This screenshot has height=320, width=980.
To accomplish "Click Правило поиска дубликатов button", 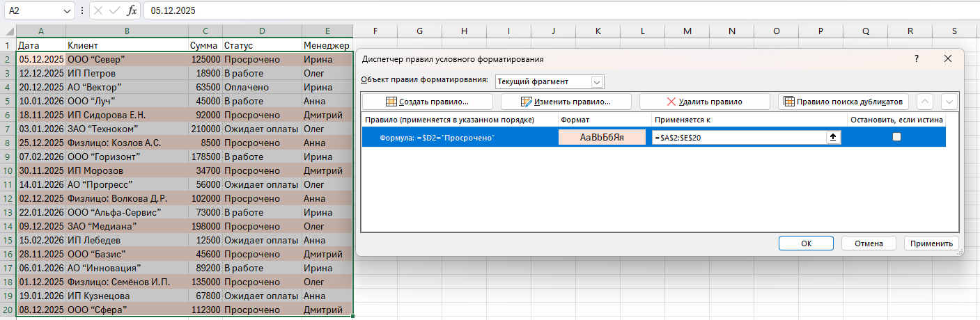I will [843, 102].
